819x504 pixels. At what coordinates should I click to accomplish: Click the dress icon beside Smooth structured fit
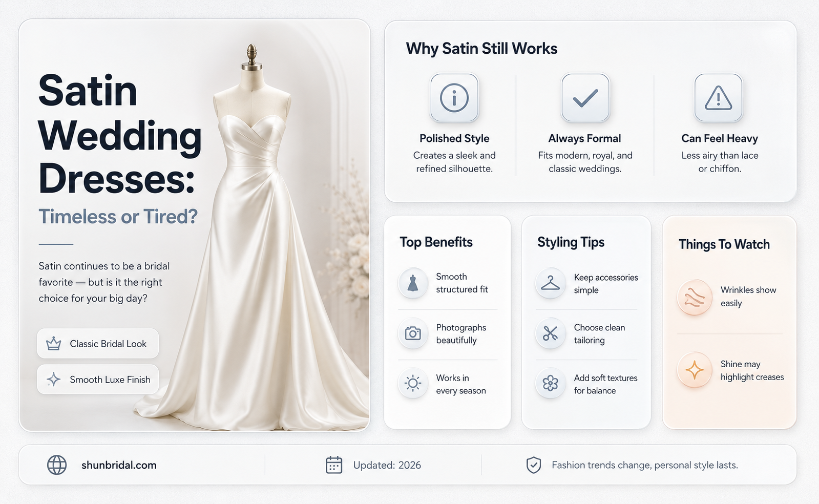click(x=413, y=283)
